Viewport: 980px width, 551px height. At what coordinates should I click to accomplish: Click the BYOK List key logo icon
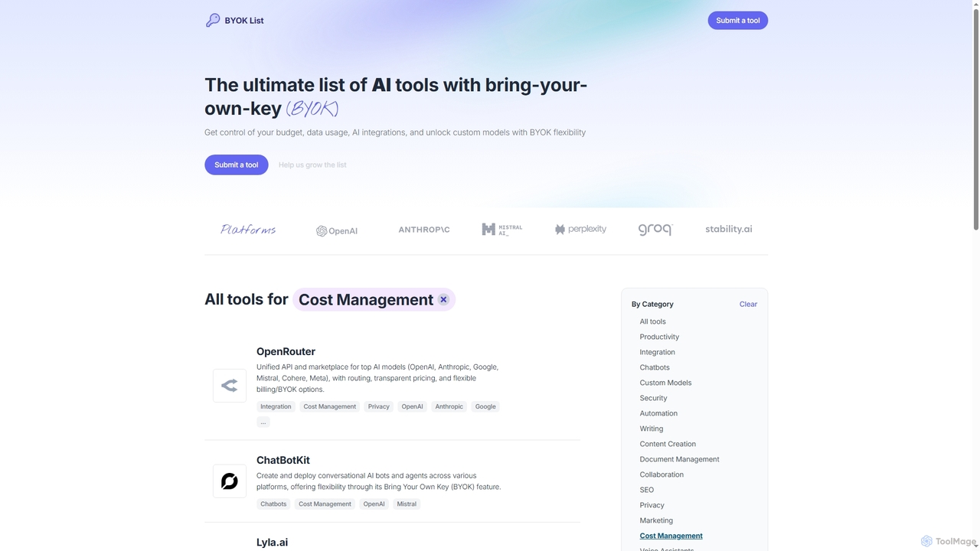[213, 21]
